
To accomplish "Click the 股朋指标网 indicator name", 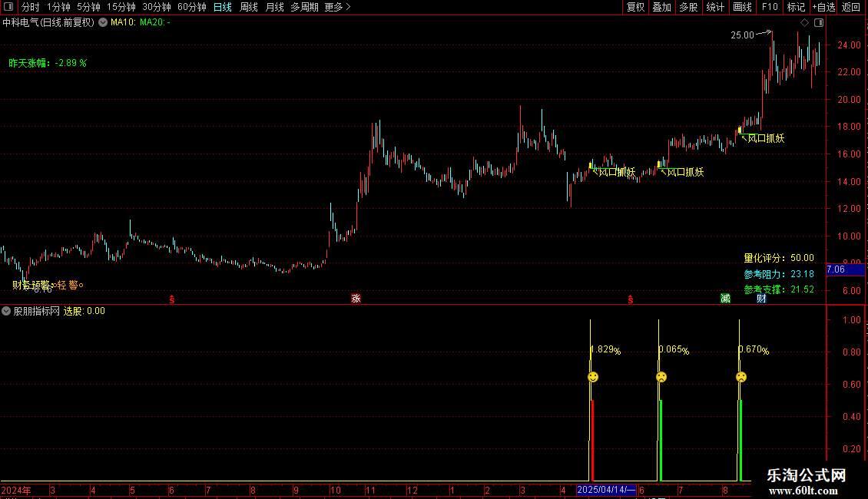I will click(x=37, y=312).
